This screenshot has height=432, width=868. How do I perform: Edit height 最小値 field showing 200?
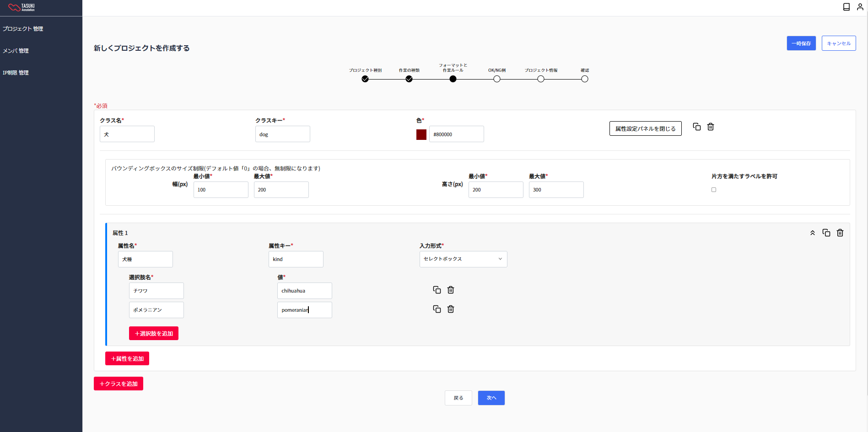pos(496,190)
